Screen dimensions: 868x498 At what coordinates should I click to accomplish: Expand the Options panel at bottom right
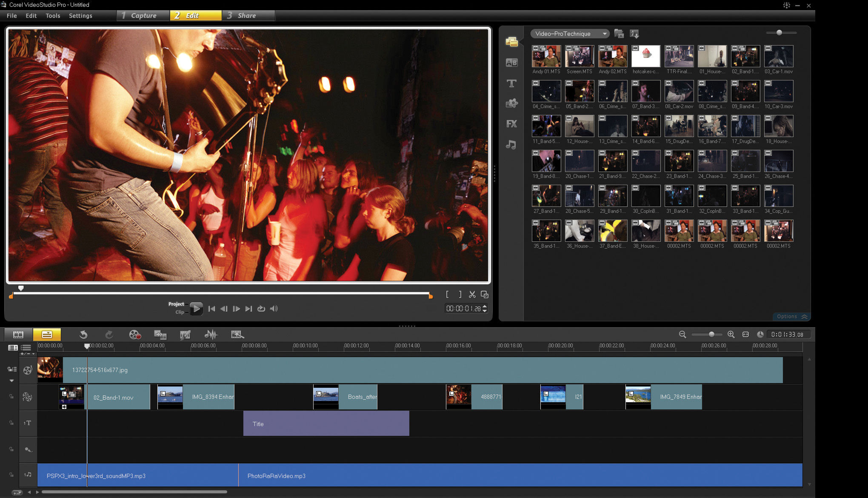coord(791,316)
